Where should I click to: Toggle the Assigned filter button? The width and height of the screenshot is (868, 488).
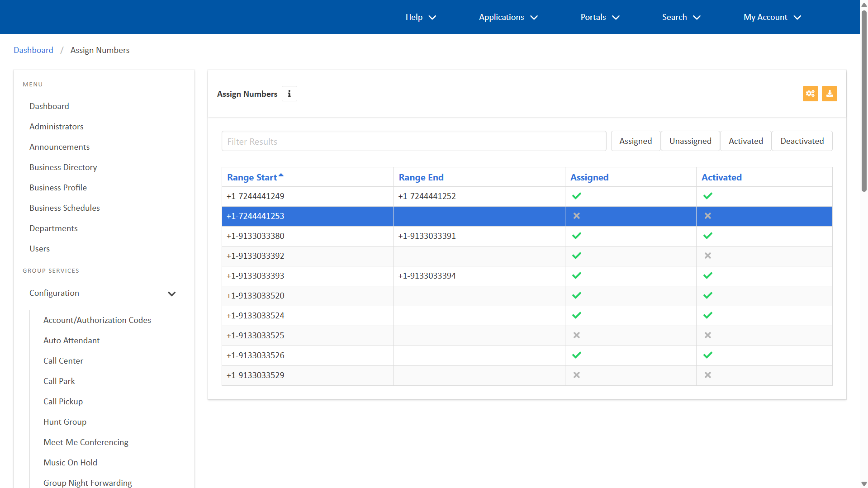pyautogui.click(x=635, y=141)
